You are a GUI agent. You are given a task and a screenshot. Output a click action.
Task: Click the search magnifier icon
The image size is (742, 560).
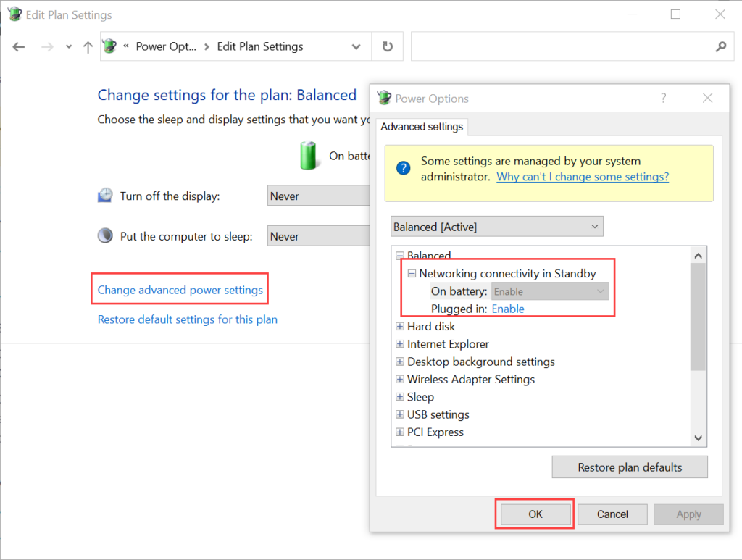[720, 47]
